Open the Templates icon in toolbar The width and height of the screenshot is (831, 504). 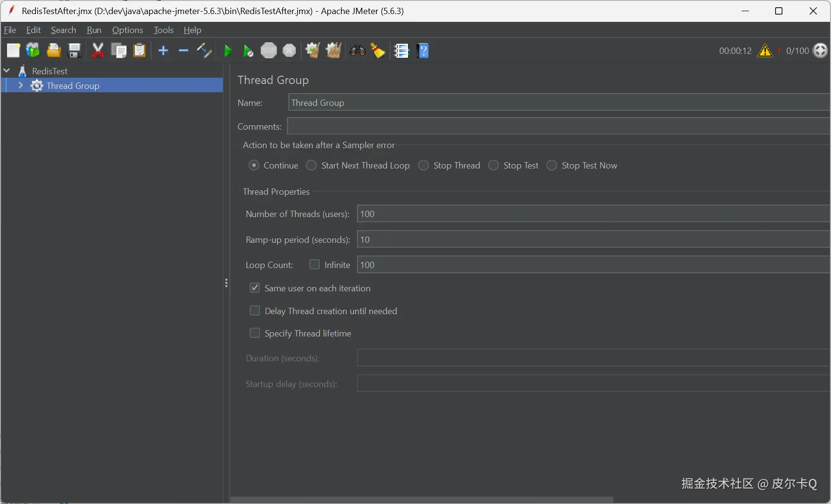coord(33,50)
